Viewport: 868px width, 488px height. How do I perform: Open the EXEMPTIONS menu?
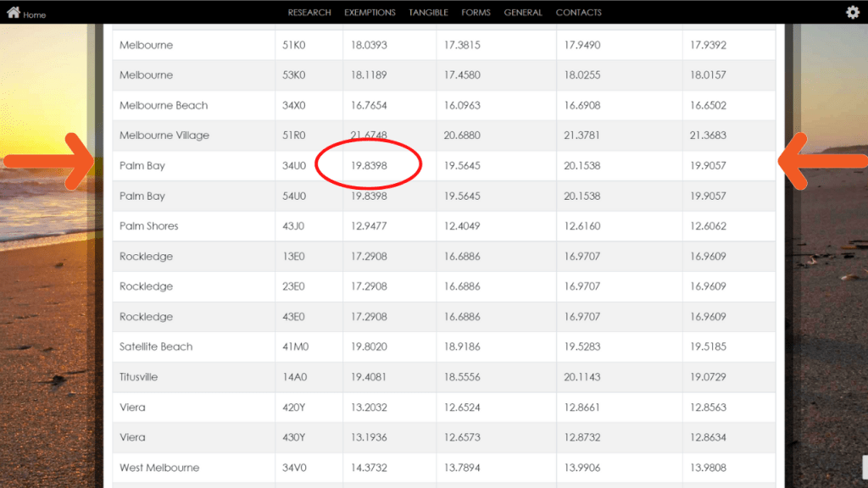tap(370, 13)
